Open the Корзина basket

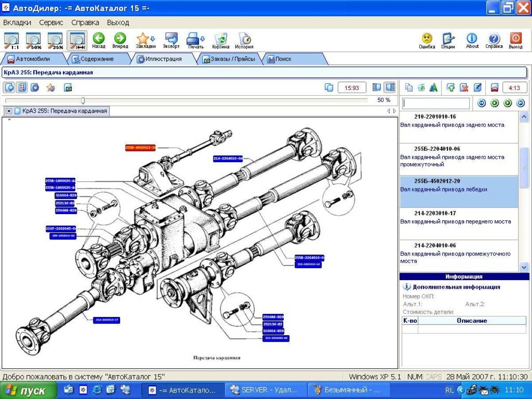click(x=220, y=40)
